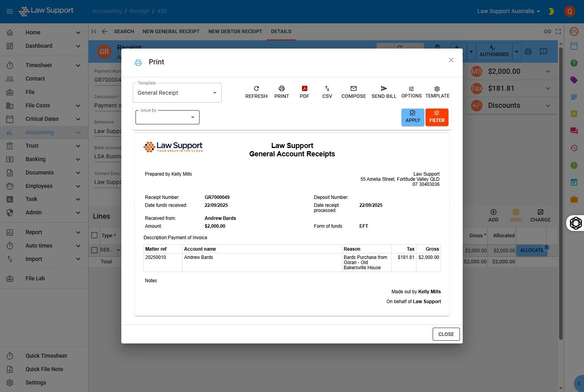Expand the Tax $181.81 panel
Image resolution: width=584 pixels, height=392 pixels.
pos(512,88)
